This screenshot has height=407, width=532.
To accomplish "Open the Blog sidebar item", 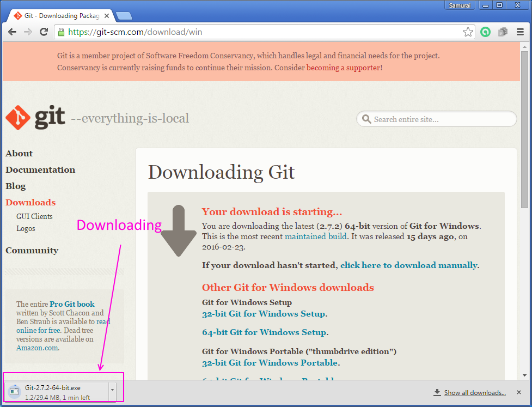I will pyautogui.click(x=16, y=186).
